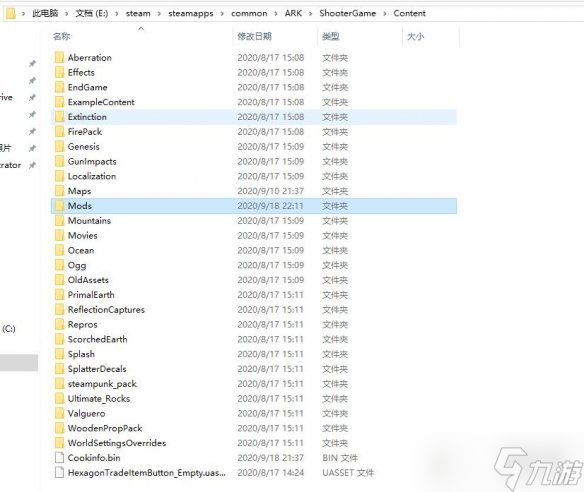584x492 pixels.
Task: Click the UASSET 文件 type cell
Action: point(348,473)
